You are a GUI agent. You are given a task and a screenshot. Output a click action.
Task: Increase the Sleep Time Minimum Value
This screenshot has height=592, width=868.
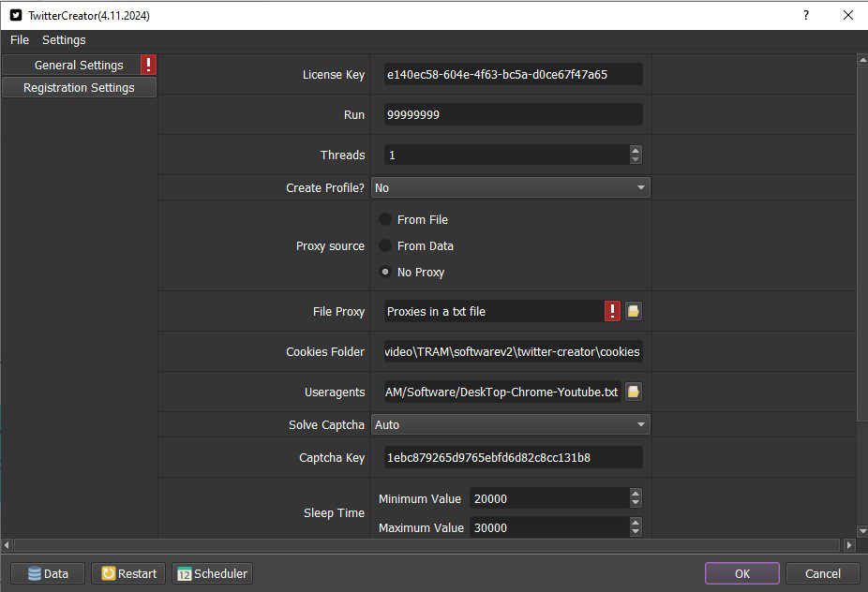coord(636,494)
